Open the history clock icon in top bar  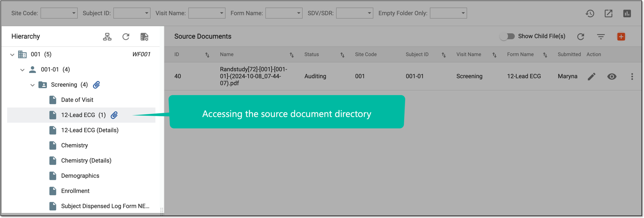pos(590,13)
